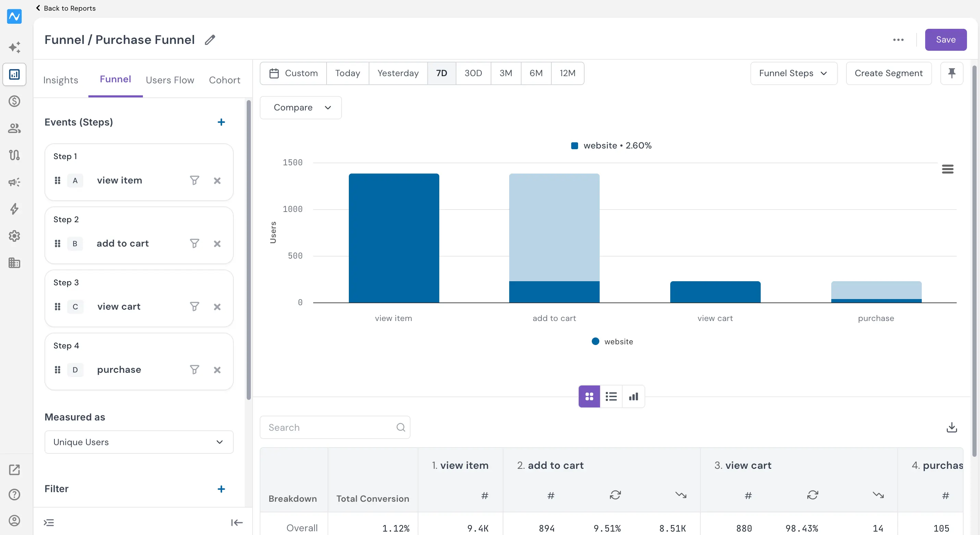
Task: Open the settings gear in sidebar
Action: (x=14, y=236)
